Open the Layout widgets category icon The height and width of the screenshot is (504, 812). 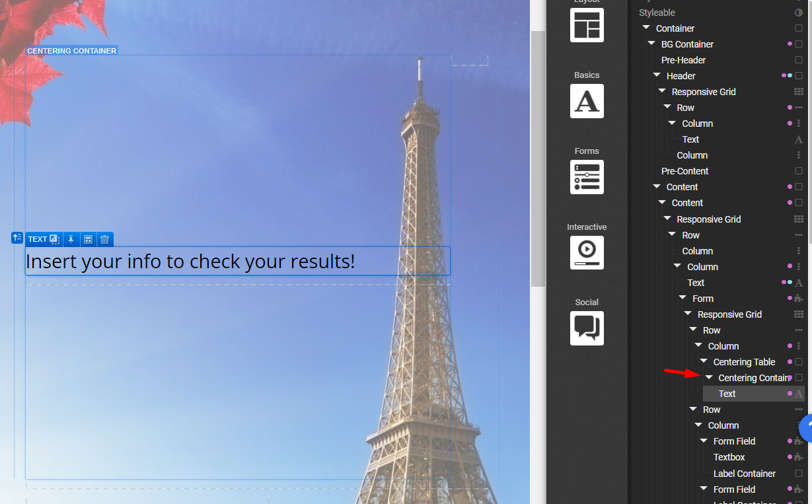(x=587, y=25)
